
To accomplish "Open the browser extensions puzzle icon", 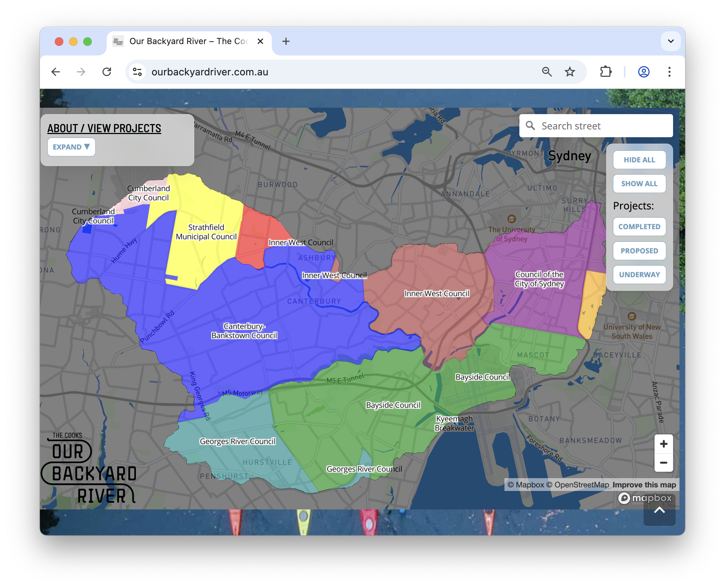I will coord(605,72).
